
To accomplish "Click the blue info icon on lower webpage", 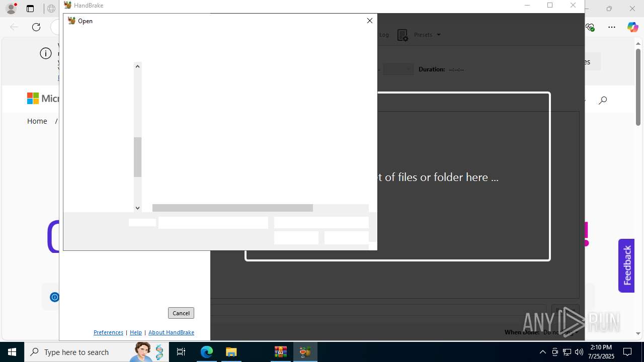I will [x=55, y=297].
